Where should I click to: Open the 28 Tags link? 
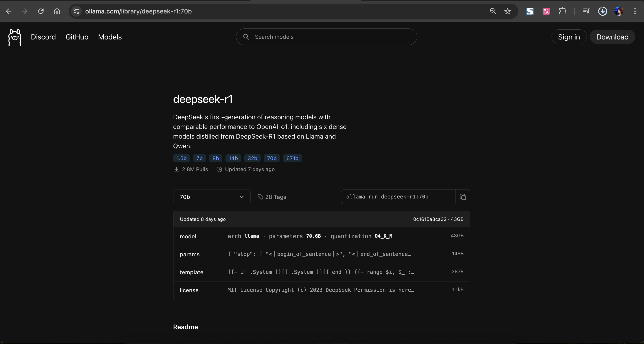[x=272, y=197]
